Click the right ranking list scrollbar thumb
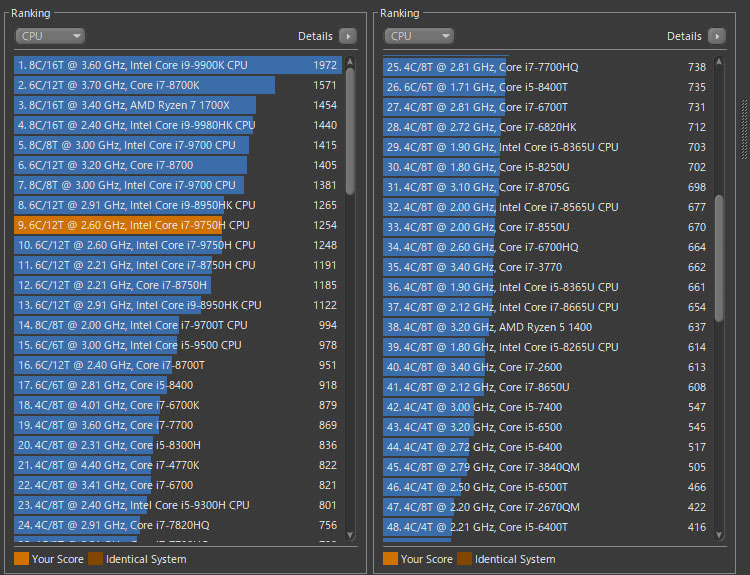Image resolution: width=750 pixels, height=575 pixels. (x=719, y=258)
